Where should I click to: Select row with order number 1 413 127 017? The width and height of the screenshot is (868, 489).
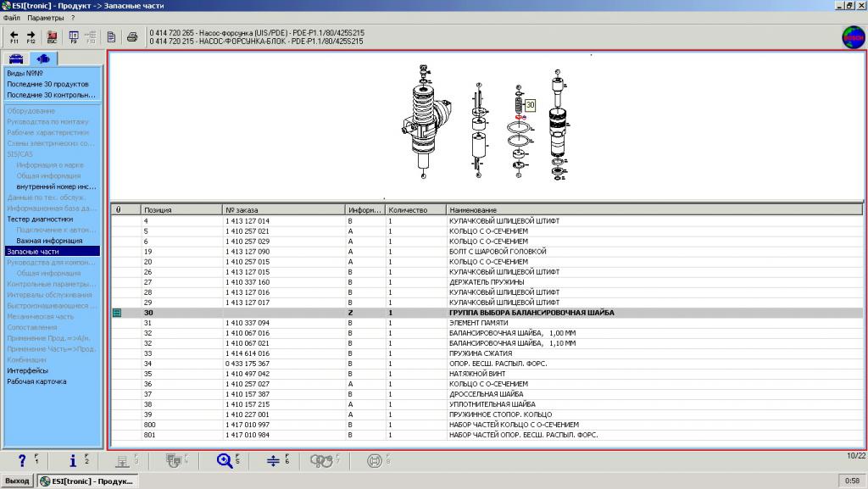click(487, 303)
